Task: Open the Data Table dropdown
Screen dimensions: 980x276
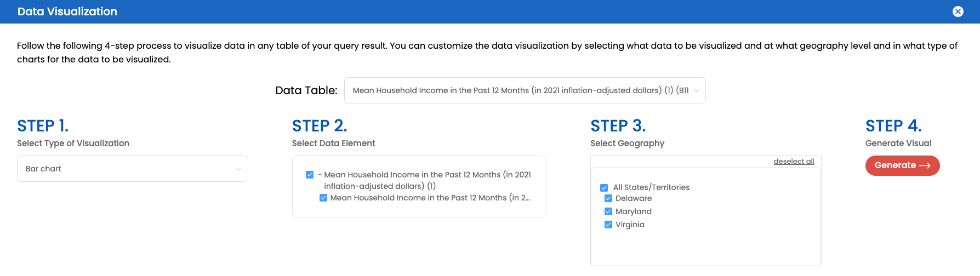Action: [525, 90]
